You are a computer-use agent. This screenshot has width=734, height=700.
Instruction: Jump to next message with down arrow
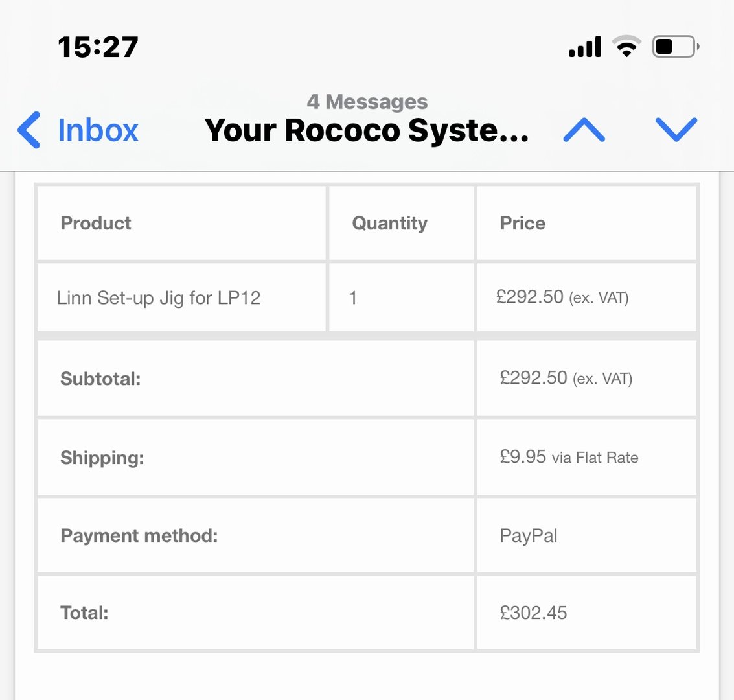pyautogui.click(x=676, y=130)
